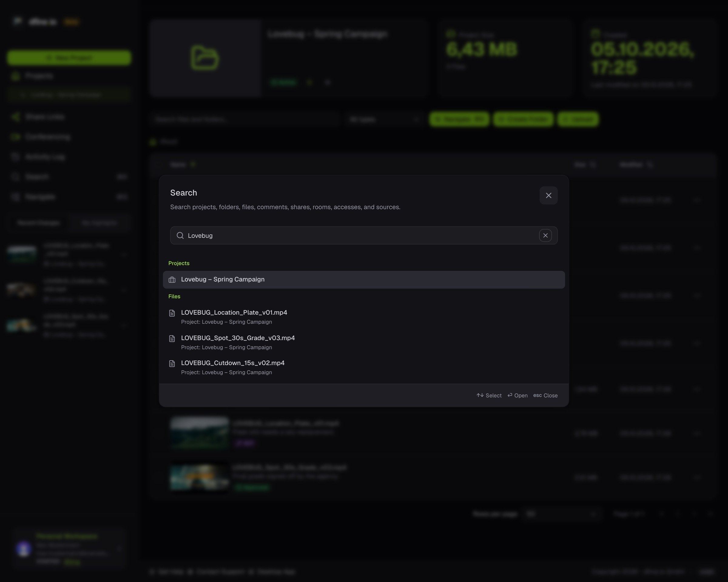
Task: Click file icon beside LOVEBUG_Location_Plate_v01.mp4
Action: (x=172, y=313)
